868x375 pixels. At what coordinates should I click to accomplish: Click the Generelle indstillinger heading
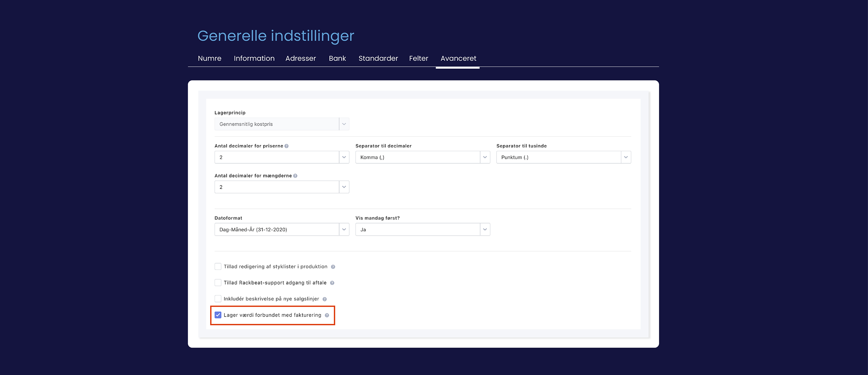pos(276,36)
